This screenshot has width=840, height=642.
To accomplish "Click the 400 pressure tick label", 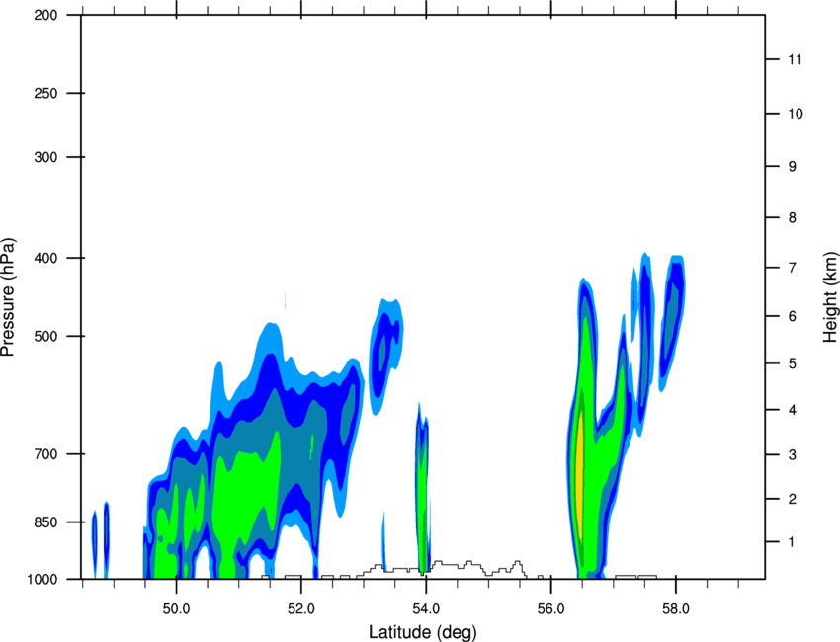I will [x=46, y=258].
